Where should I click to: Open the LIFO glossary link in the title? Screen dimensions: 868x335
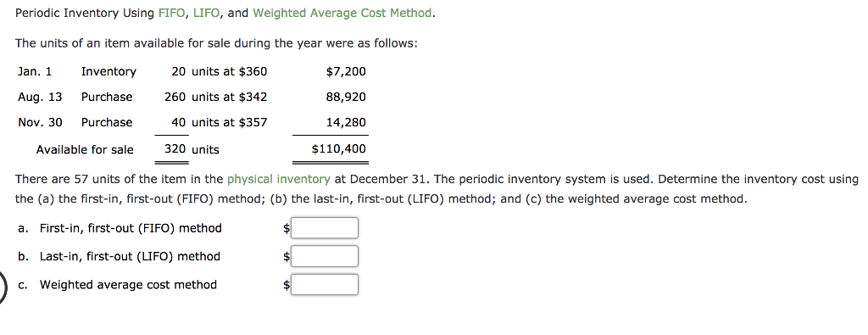[207, 14]
